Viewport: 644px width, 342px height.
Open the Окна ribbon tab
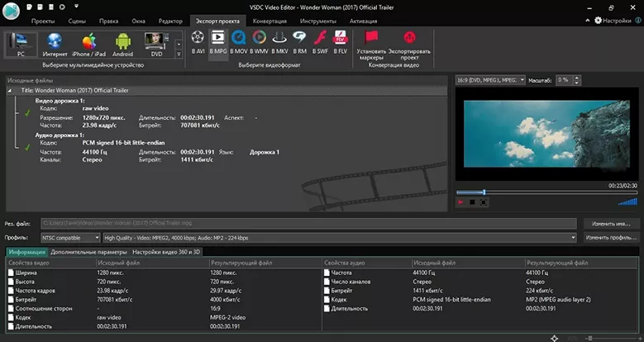click(138, 21)
